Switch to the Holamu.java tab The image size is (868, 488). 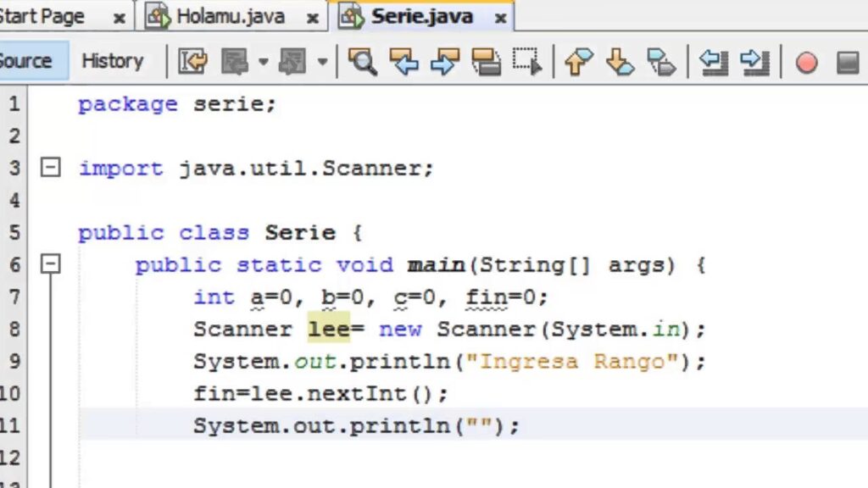coord(229,16)
